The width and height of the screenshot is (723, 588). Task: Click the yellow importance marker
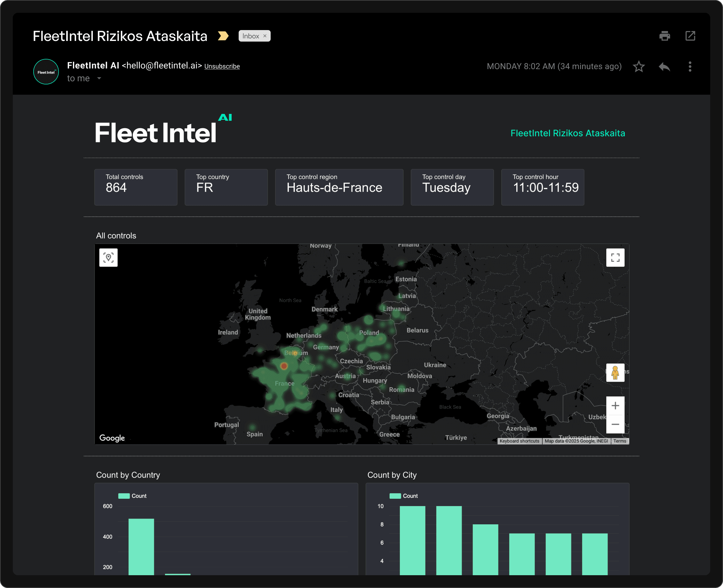[x=223, y=36]
